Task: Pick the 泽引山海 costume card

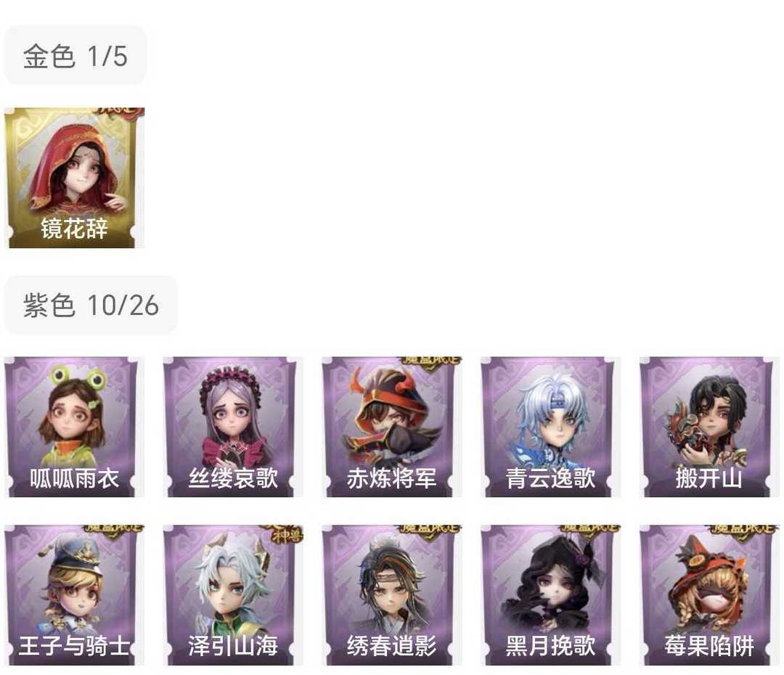Action: [233, 595]
